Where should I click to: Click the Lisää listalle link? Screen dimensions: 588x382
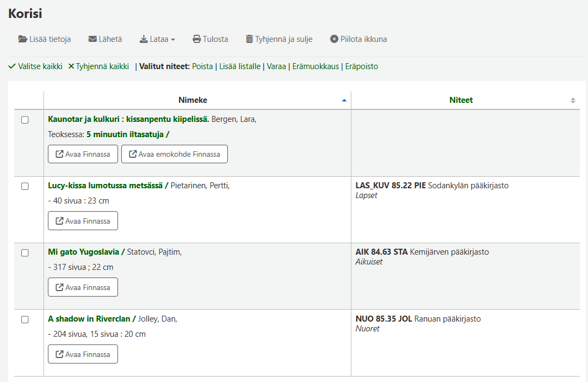click(x=240, y=66)
